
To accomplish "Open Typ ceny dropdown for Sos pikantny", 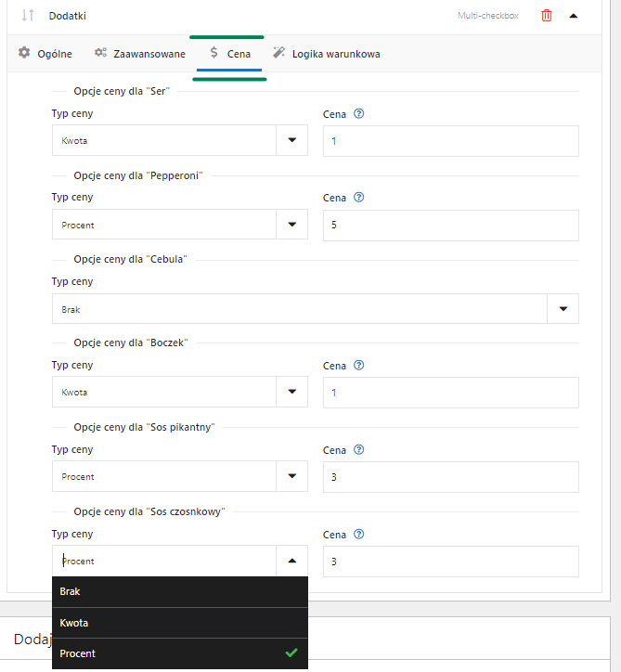I will (180, 476).
